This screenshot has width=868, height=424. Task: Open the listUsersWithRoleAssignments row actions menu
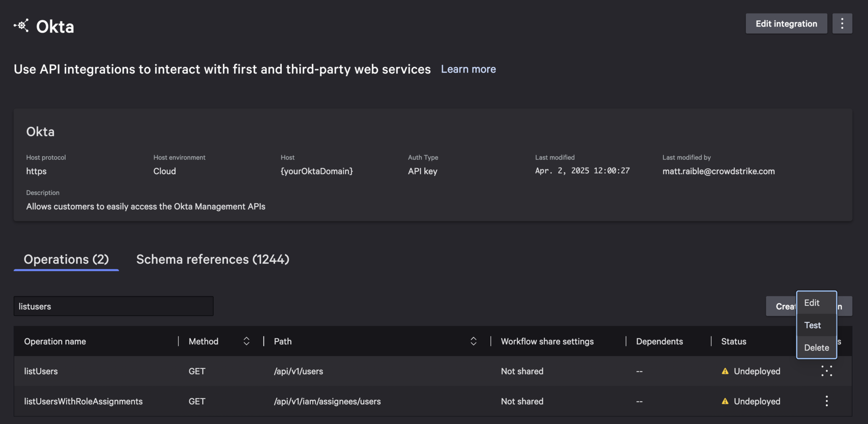tap(826, 401)
